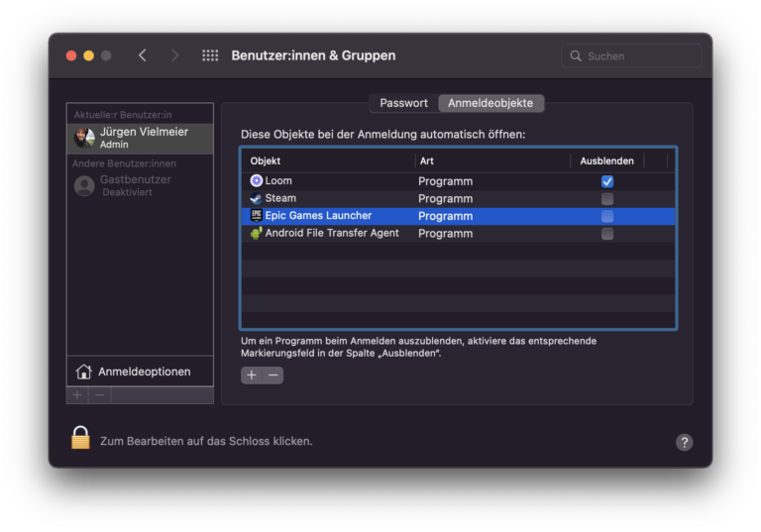
Task: Click the Suchen search field
Action: tap(631, 55)
